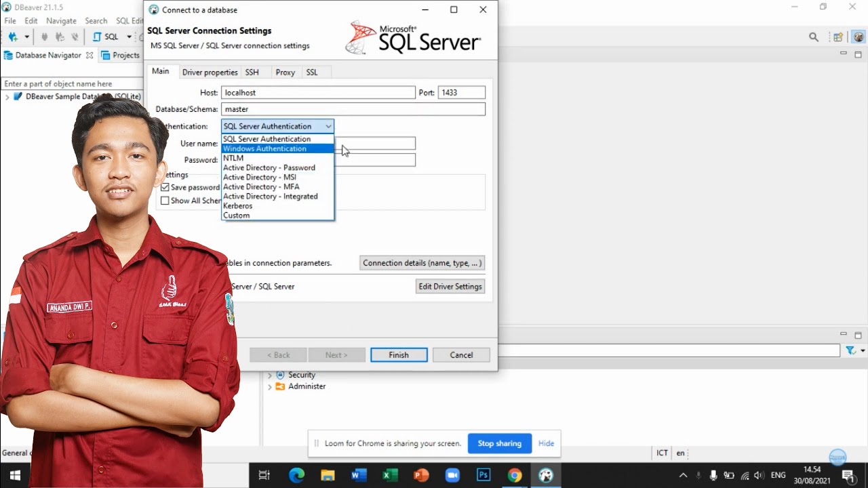
Task: Open the Windows Start menu
Action: coord(15,475)
